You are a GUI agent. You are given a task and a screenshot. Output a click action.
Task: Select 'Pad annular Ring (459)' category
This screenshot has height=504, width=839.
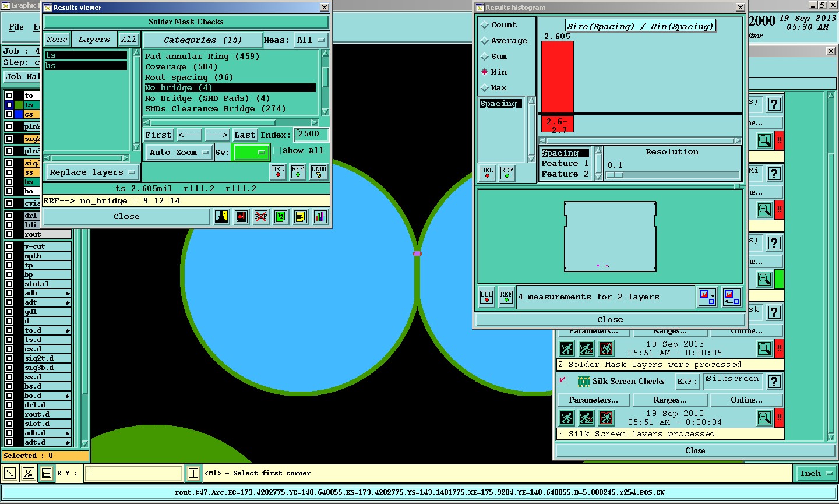pyautogui.click(x=202, y=57)
